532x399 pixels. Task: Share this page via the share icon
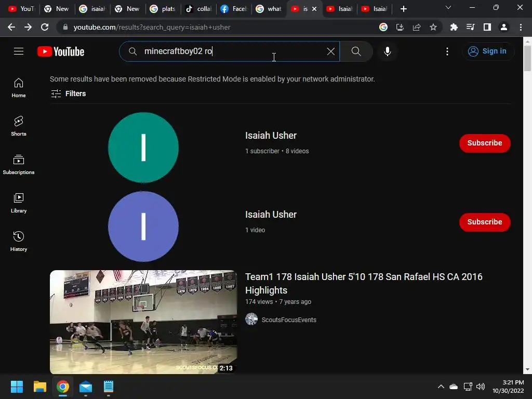pyautogui.click(x=417, y=27)
